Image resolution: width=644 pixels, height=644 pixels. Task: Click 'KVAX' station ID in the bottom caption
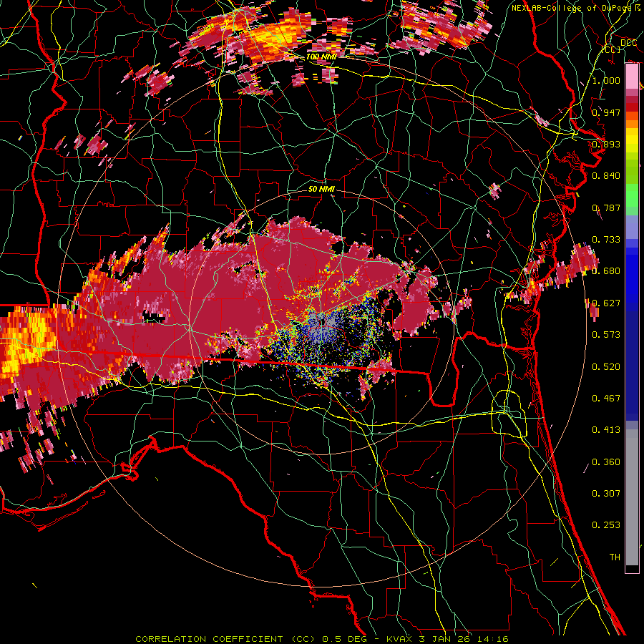[399, 639]
